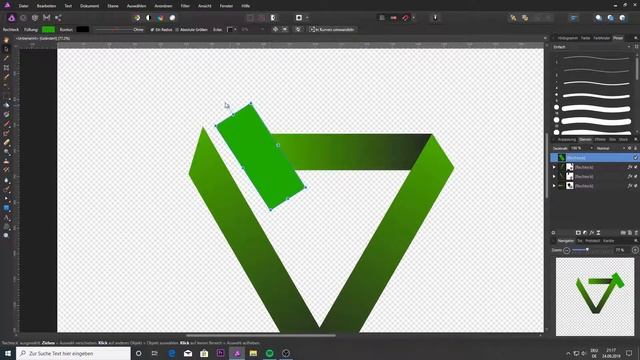
Task: Select the Selection Brush tool
Action: click(6, 77)
